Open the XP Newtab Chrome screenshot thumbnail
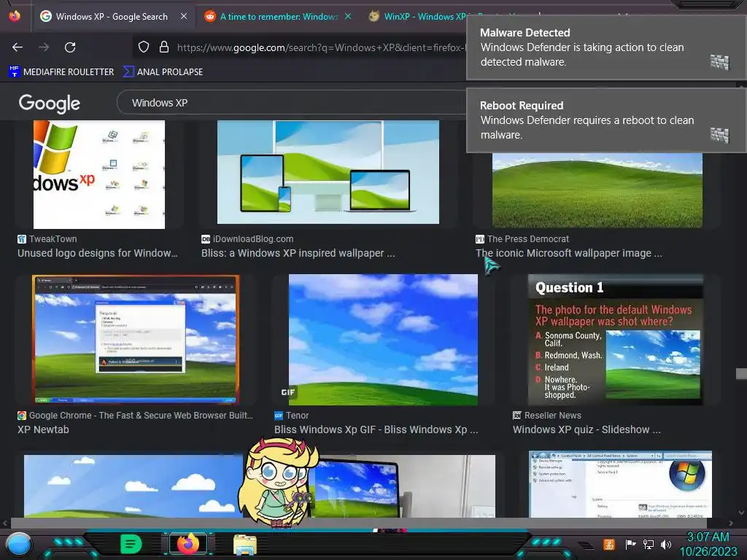Image resolution: width=747 pixels, height=560 pixels. point(136,340)
